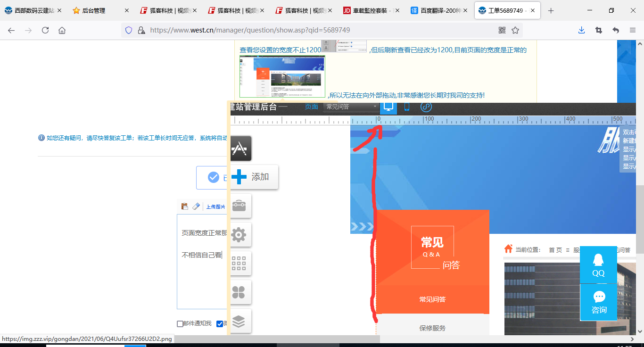Click the 上传图片 upload link
The width and height of the screenshot is (644, 347).
215,207
